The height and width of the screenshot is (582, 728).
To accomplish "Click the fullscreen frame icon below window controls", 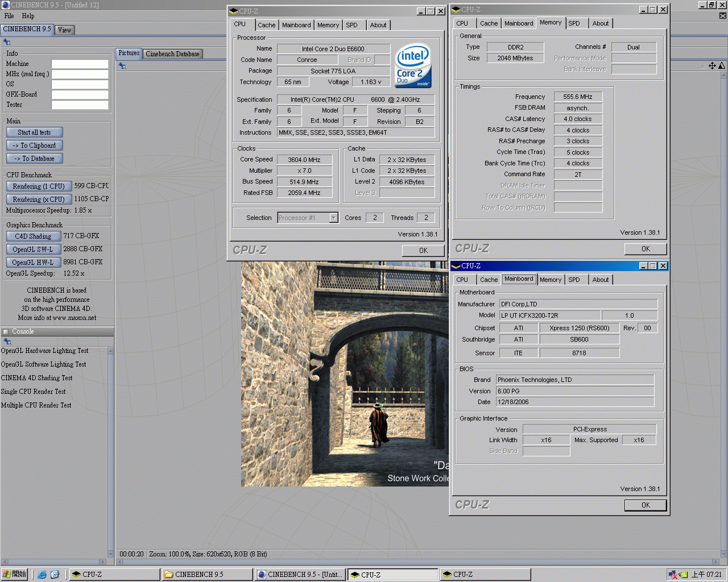I will pos(722,16).
